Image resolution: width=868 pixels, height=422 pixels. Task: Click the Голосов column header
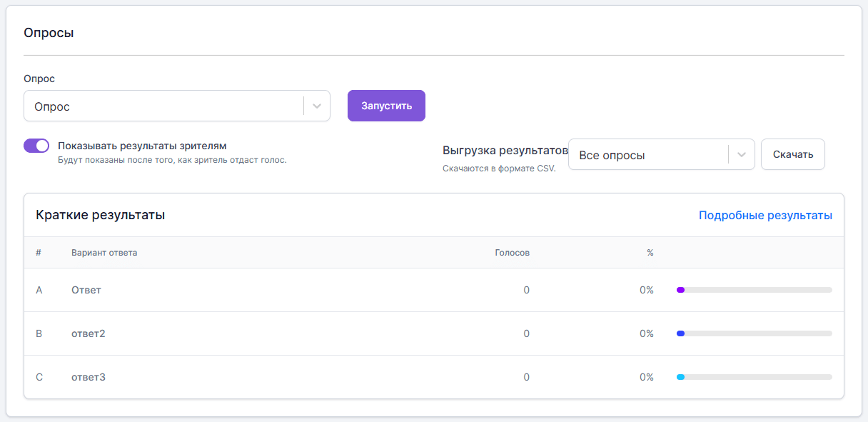click(513, 253)
